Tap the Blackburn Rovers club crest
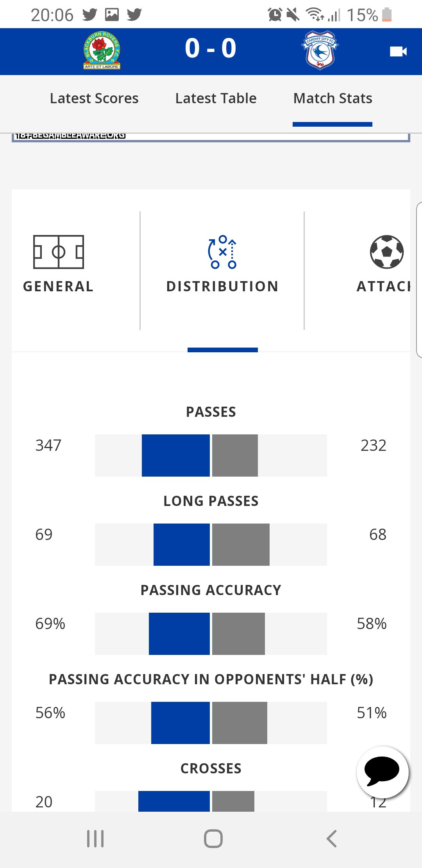 click(x=102, y=51)
